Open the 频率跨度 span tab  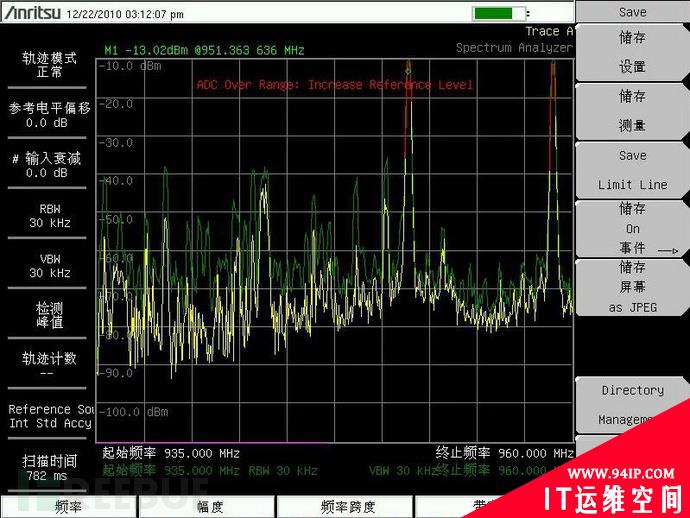point(347,507)
